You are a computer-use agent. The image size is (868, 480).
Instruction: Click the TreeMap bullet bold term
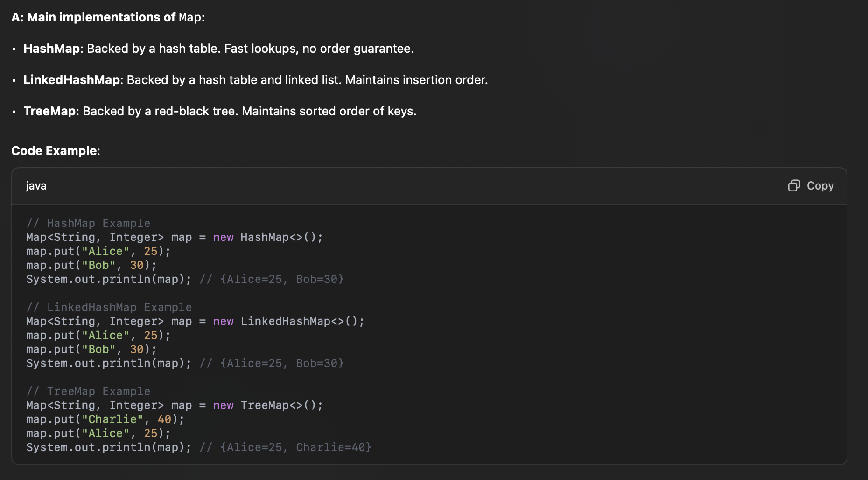point(49,111)
